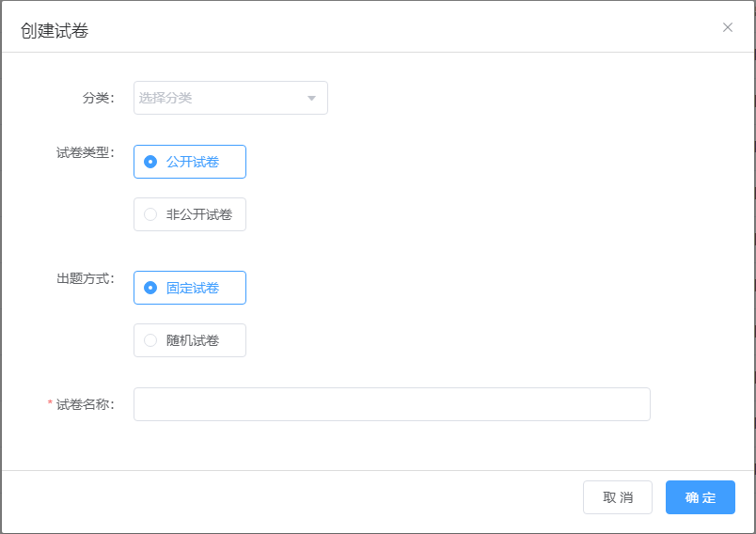
Task: Click the 取消 cancel button
Action: [617, 497]
